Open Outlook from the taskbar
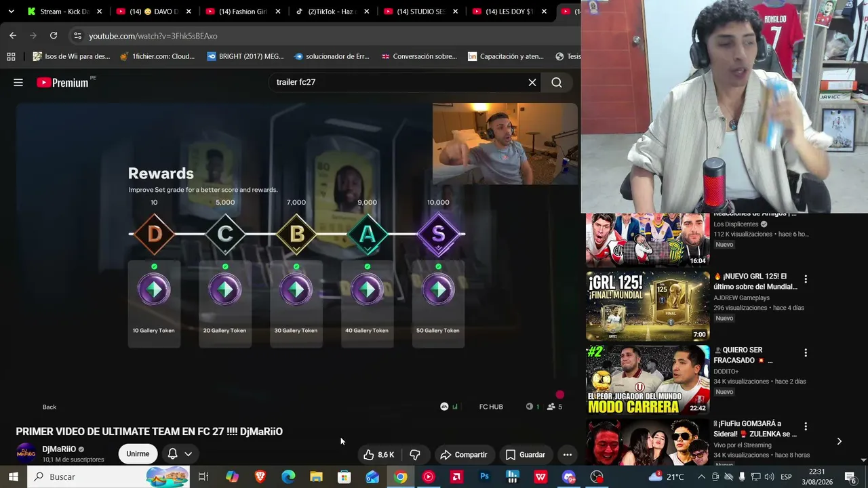Viewport: 868px width, 488px height. coord(372,476)
